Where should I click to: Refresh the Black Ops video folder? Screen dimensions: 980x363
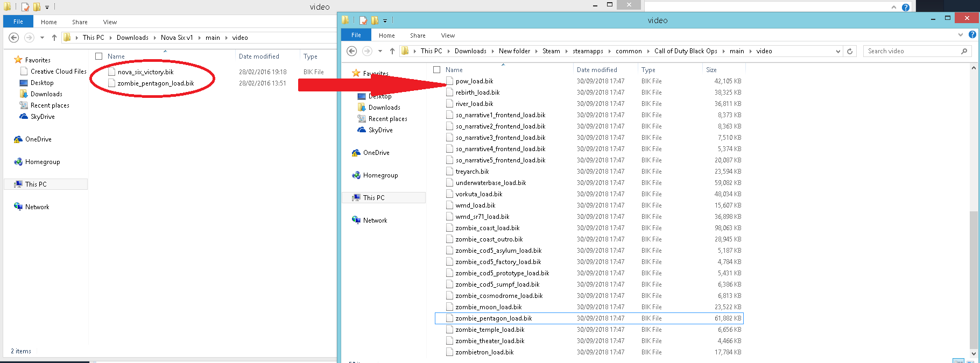pos(850,51)
